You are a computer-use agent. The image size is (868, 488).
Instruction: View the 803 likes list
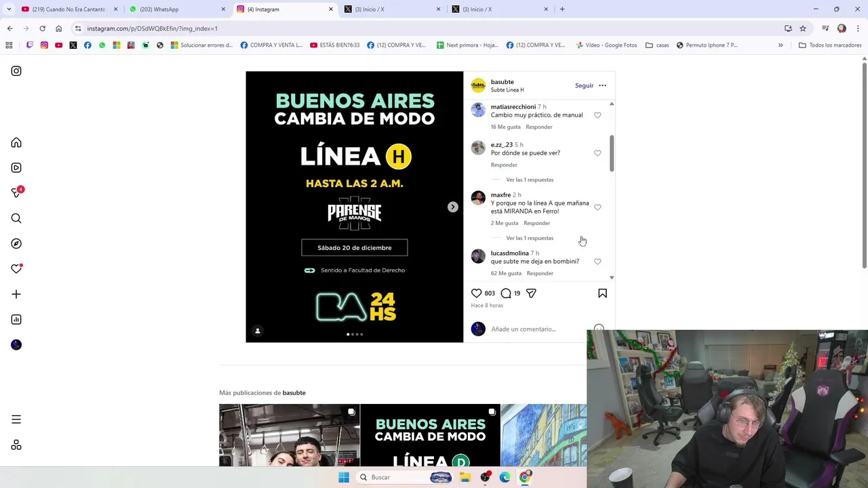pyautogui.click(x=490, y=293)
